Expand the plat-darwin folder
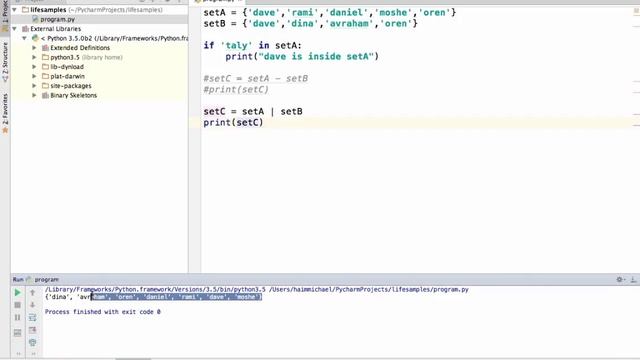 coord(34,76)
